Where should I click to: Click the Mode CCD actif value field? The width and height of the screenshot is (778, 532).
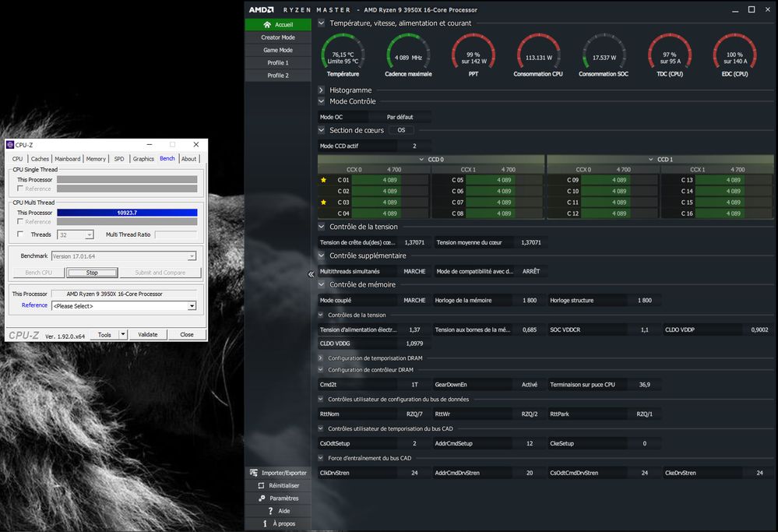coord(414,146)
